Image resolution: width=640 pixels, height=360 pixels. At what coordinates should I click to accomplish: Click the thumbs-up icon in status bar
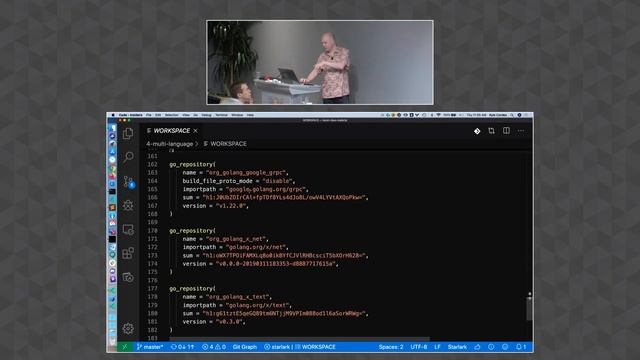point(477,347)
